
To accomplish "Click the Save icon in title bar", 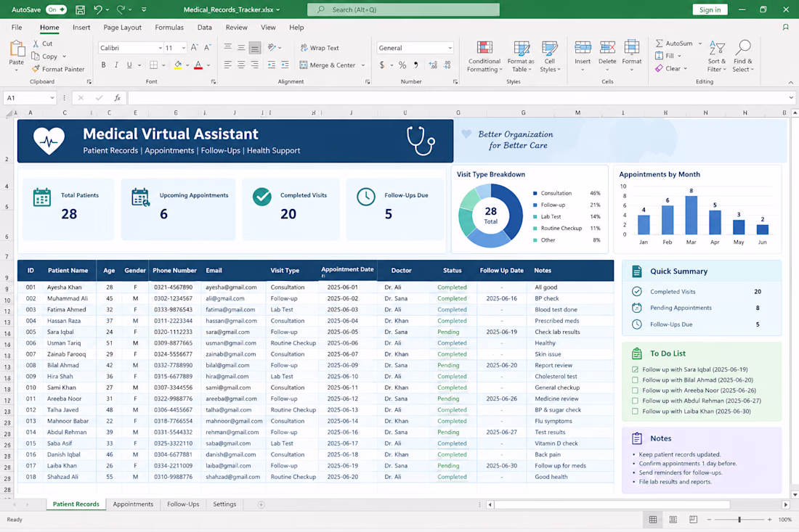I will 80,9.
